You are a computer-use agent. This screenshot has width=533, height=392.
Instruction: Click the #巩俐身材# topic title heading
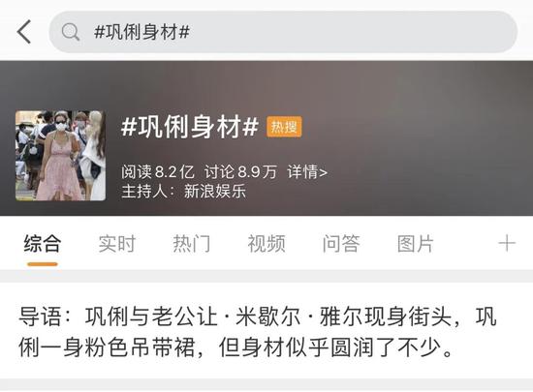(x=190, y=127)
